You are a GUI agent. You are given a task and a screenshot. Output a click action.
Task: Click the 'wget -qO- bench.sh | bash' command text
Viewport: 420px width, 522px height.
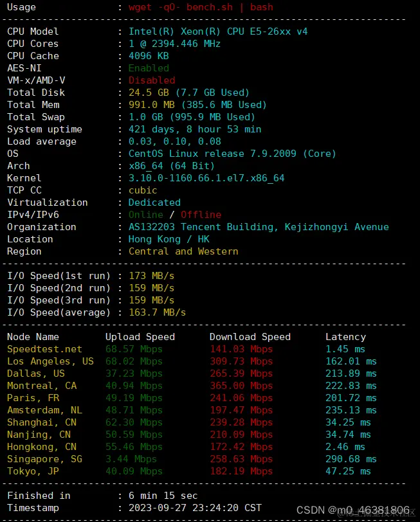[201, 7]
